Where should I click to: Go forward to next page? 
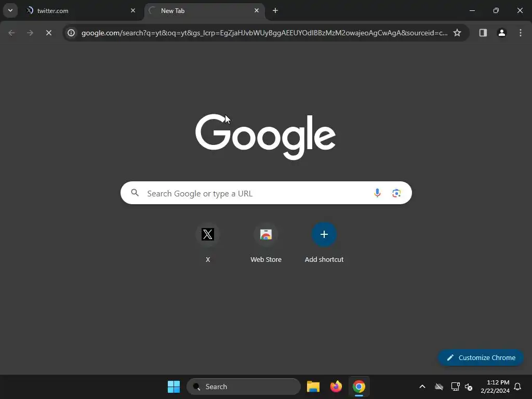pyautogui.click(x=30, y=33)
